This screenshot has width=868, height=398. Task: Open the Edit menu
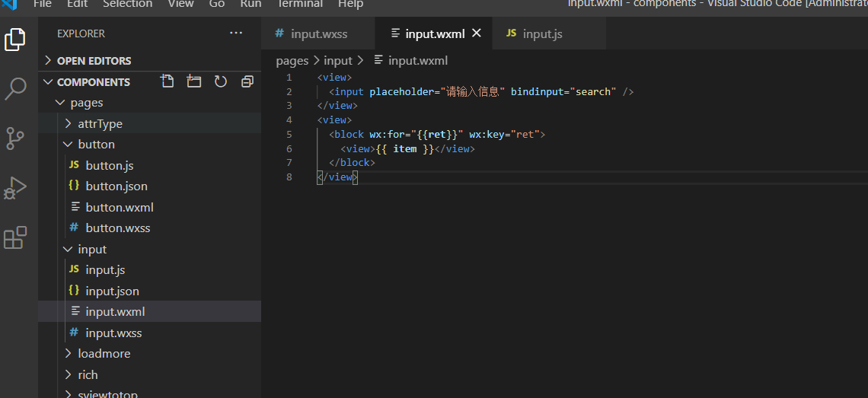pyautogui.click(x=77, y=5)
